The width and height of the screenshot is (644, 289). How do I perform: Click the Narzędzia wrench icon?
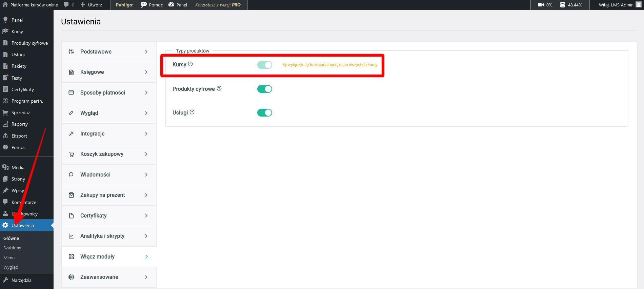pos(5,280)
